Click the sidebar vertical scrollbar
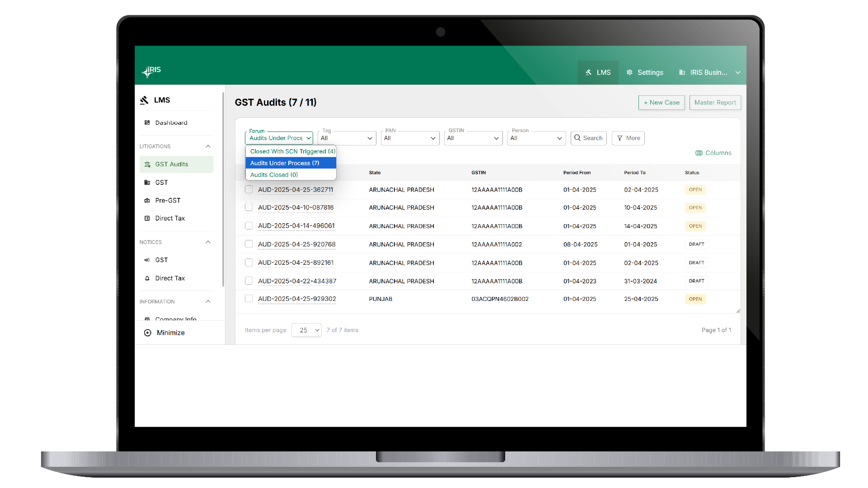Image resolution: width=868 pixels, height=488 pixels. point(223,190)
